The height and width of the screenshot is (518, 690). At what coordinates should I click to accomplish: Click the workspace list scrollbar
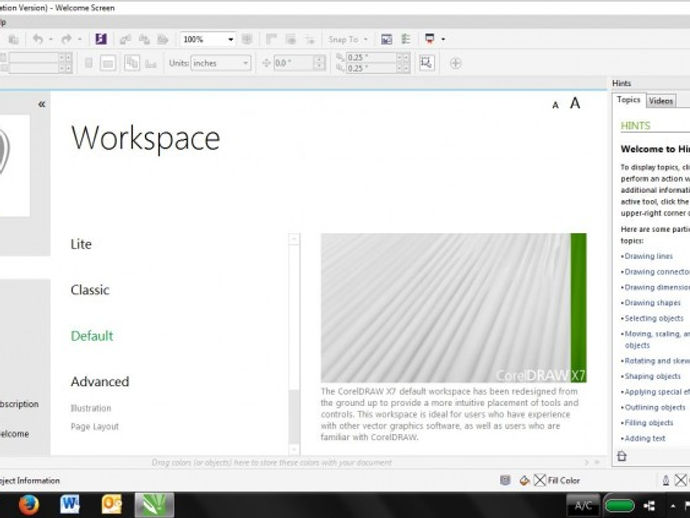click(294, 344)
